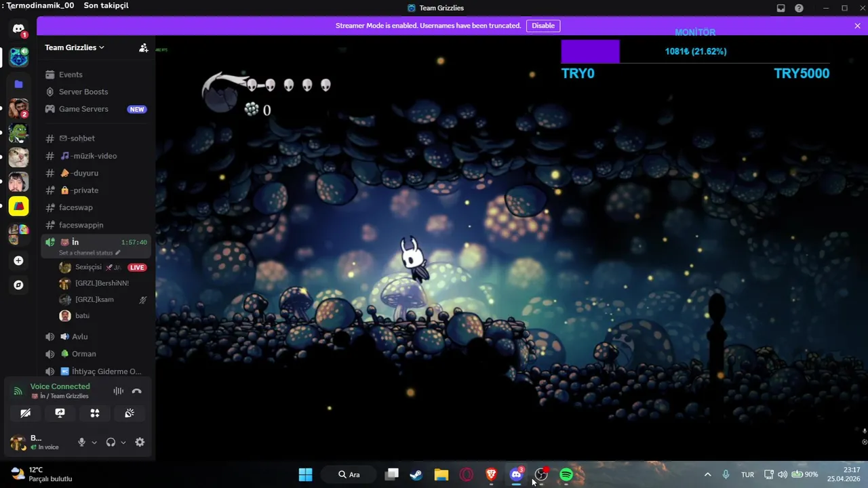Open the soundboard icon button
This screenshot has height=488, width=868.
coord(130,413)
